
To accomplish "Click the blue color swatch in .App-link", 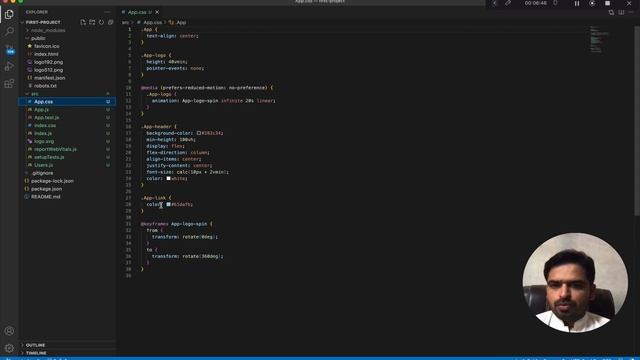I will tap(169, 204).
